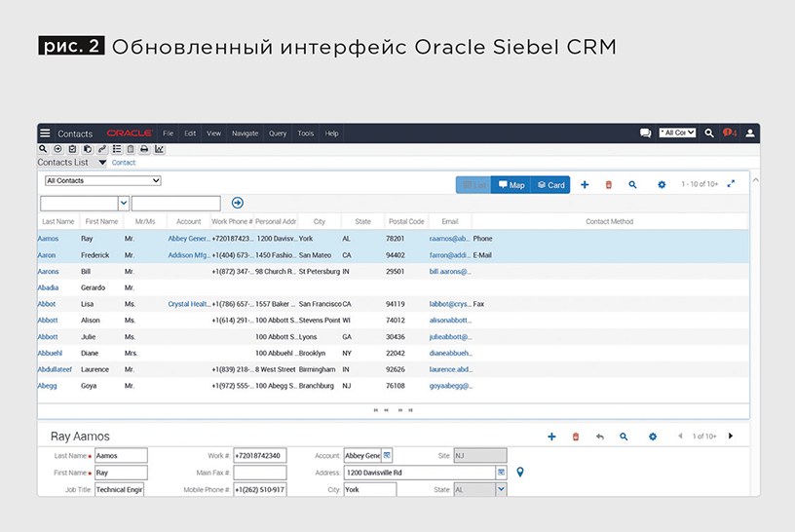The image size is (795, 532).
Task: Click the Last Name field containing Aamos
Action: point(121,455)
